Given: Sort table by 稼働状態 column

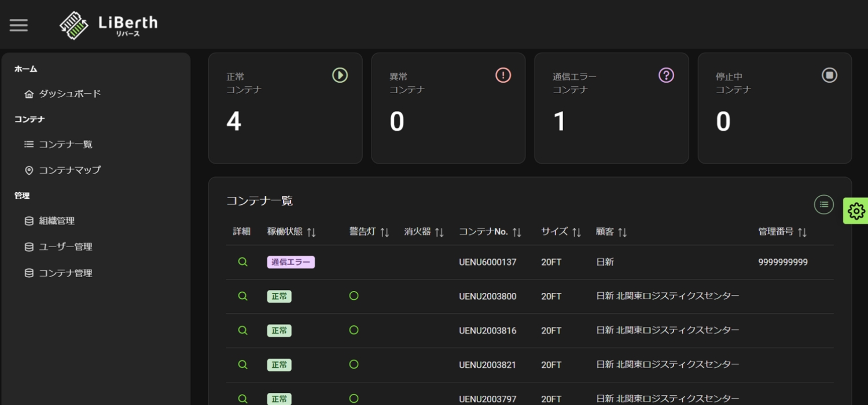Looking at the screenshot, I should coord(311,232).
